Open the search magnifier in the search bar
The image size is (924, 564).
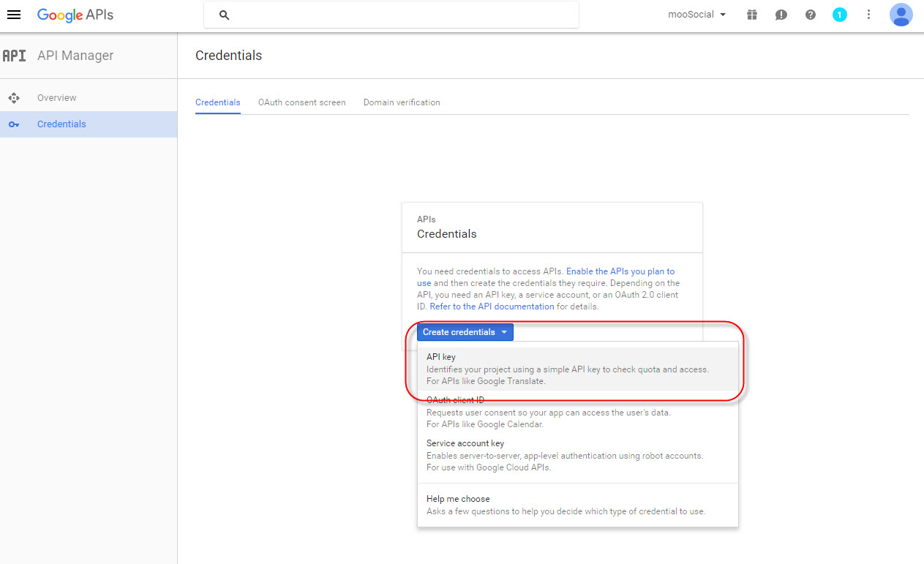click(x=224, y=15)
